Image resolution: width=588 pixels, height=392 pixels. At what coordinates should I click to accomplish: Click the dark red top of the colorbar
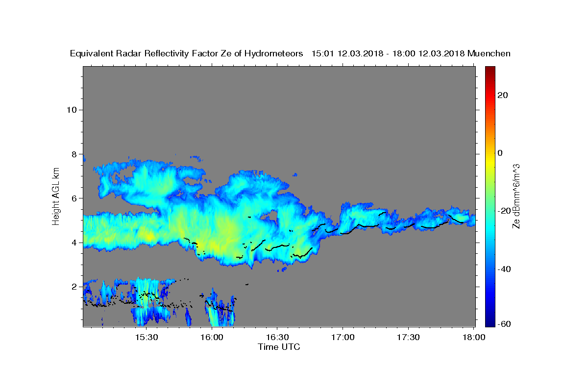pyautogui.click(x=490, y=69)
